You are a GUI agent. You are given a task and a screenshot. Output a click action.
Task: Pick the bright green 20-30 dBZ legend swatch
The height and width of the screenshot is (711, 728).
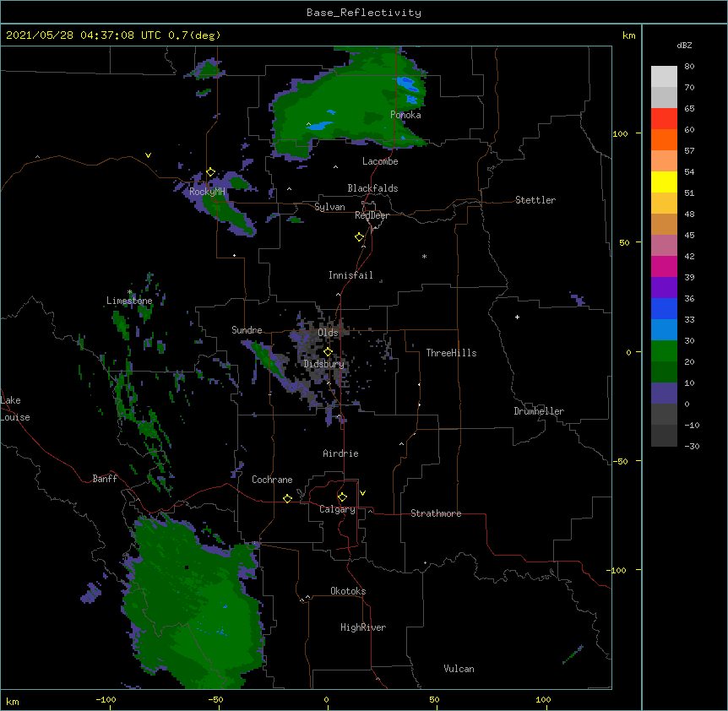664,351
